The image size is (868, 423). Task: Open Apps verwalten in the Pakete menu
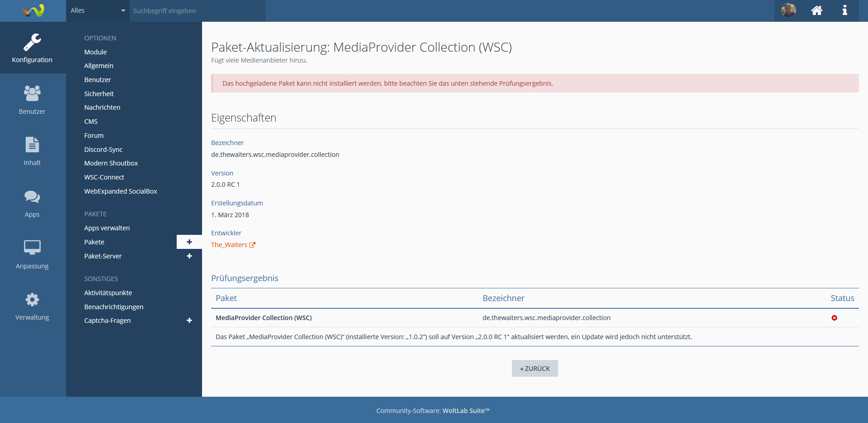coord(107,228)
